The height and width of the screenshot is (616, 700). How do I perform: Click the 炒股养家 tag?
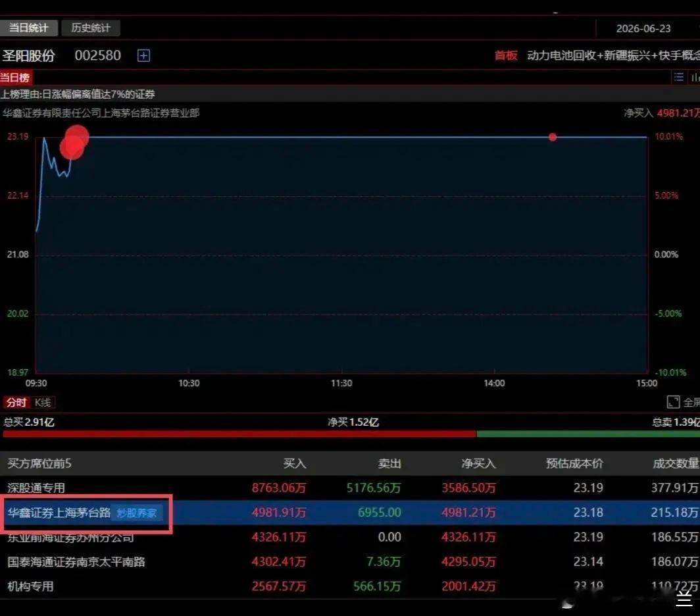point(137,513)
